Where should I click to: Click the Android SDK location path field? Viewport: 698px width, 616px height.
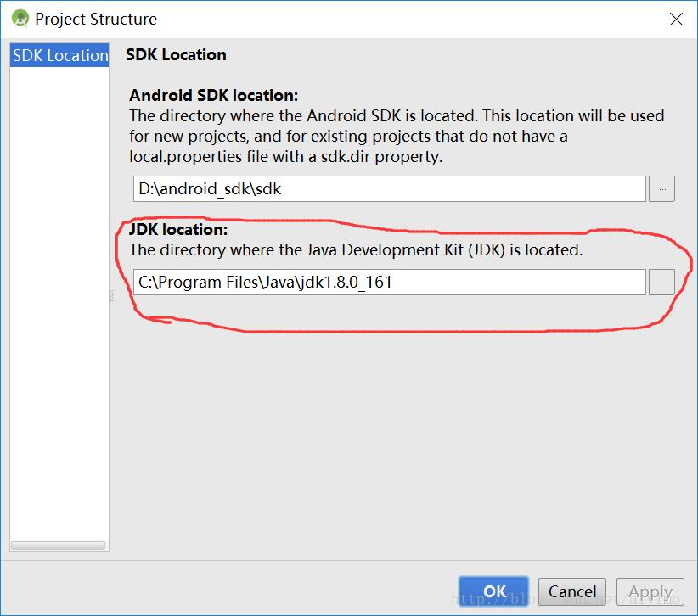coord(390,189)
